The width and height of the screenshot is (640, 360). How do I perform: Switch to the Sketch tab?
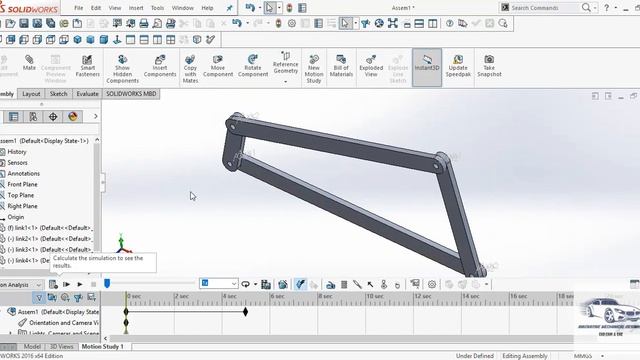(58, 94)
